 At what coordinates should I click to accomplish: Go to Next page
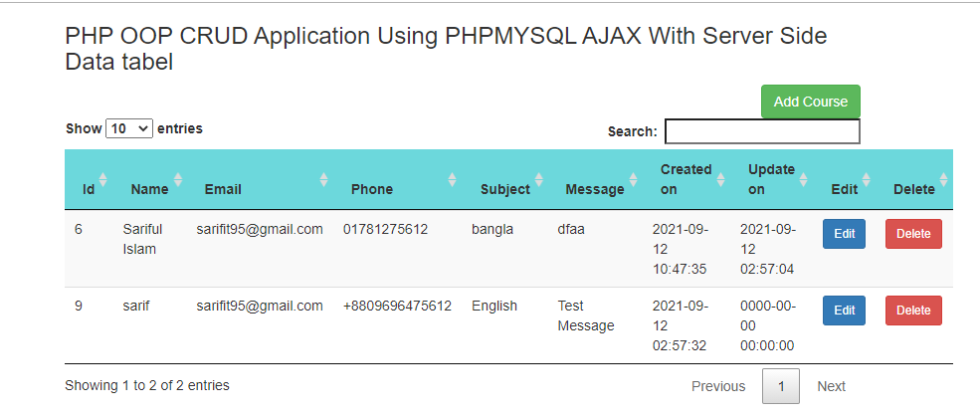831,386
